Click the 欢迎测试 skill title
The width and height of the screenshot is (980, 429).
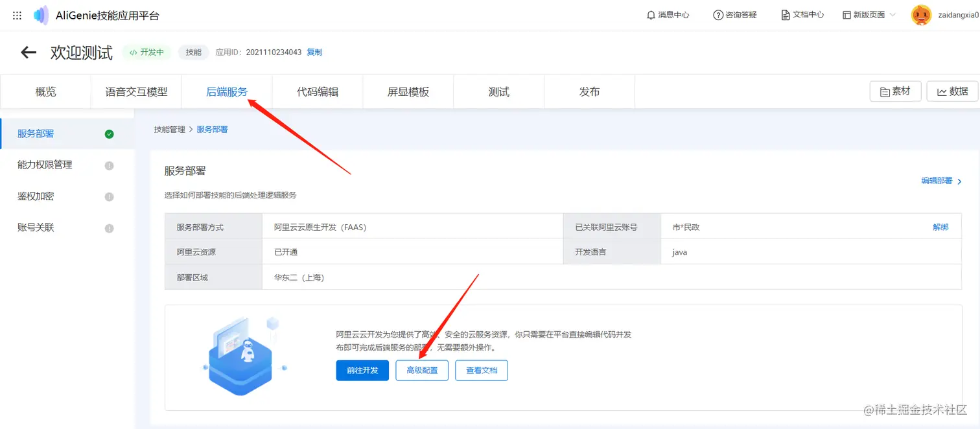point(82,53)
